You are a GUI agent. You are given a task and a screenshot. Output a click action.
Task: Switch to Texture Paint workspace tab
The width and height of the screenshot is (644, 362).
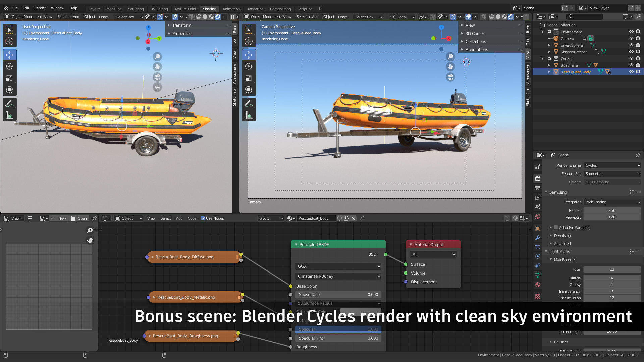(x=185, y=9)
